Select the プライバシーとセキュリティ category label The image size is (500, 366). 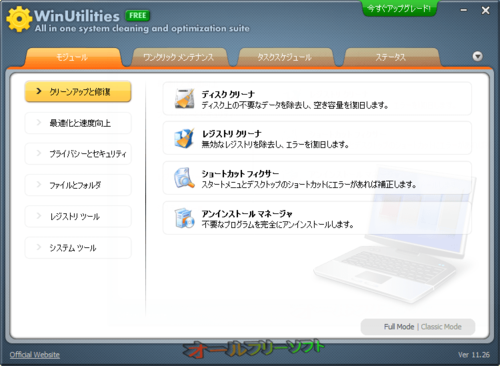pos(88,154)
